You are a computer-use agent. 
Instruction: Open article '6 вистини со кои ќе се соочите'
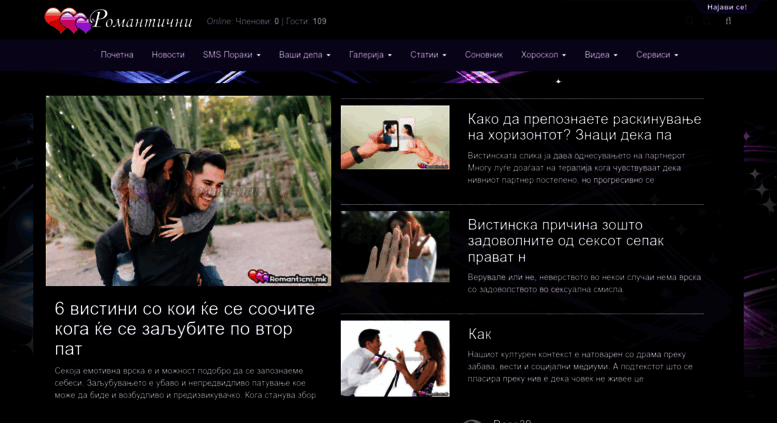(x=185, y=329)
